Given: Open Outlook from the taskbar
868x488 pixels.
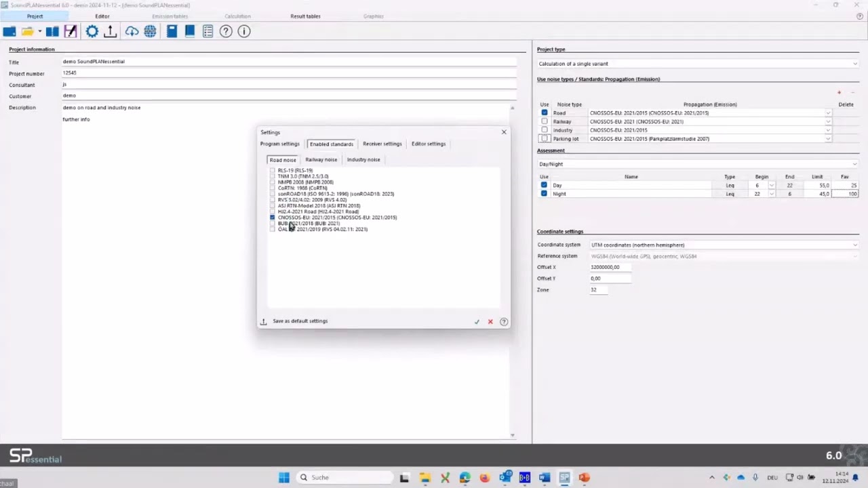Looking at the screenshot, I should tap(505, 478).
